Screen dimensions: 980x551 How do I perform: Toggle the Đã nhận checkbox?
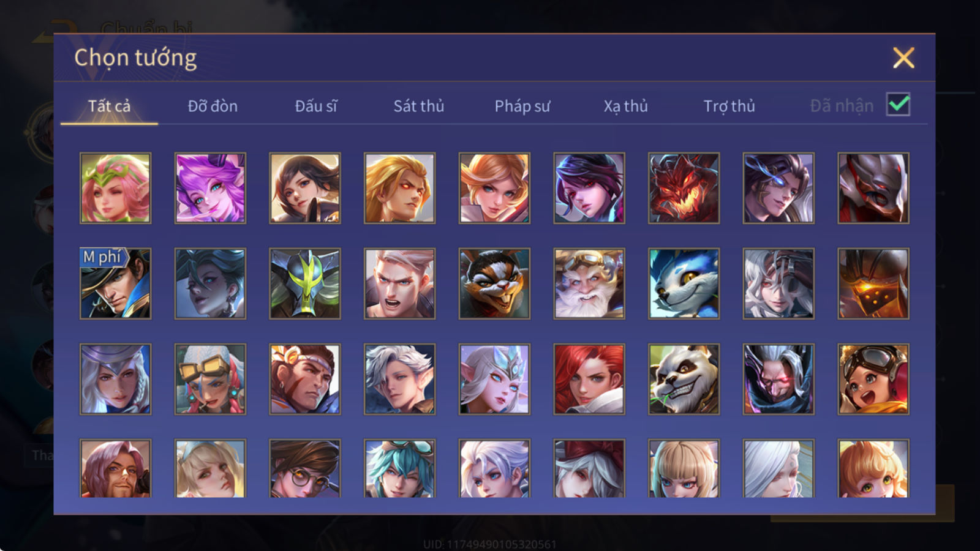click(898, 105)
